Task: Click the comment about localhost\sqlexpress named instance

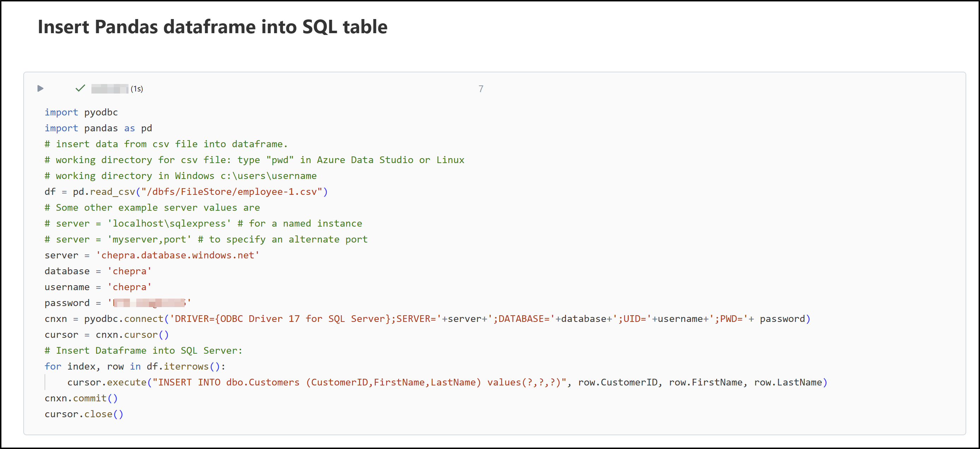Action: (203, 224)
